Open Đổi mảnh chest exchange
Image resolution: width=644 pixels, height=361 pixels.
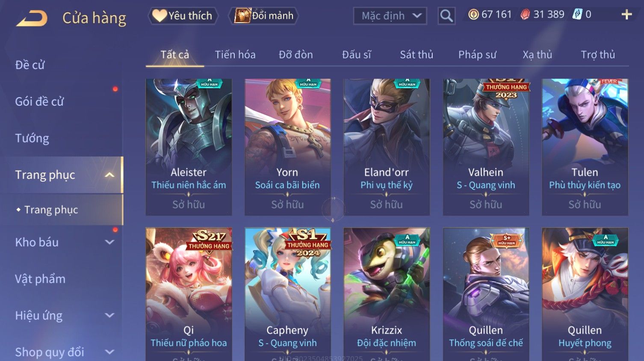(x=263, y=16)
